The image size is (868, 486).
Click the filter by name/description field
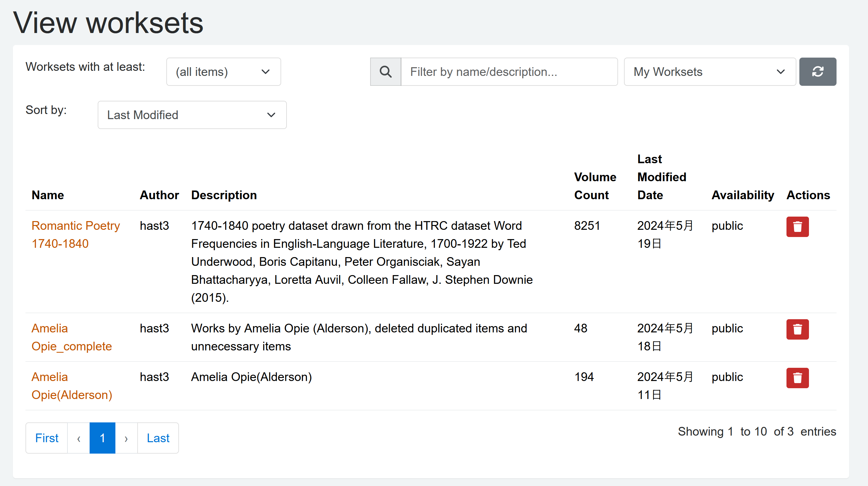click(509, 71)
